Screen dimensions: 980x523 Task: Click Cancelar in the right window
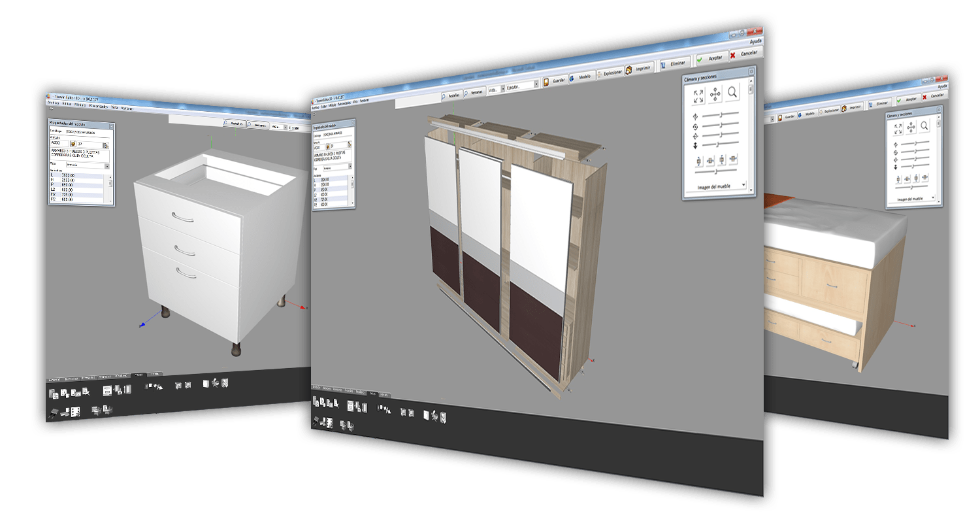coord(936,95)
